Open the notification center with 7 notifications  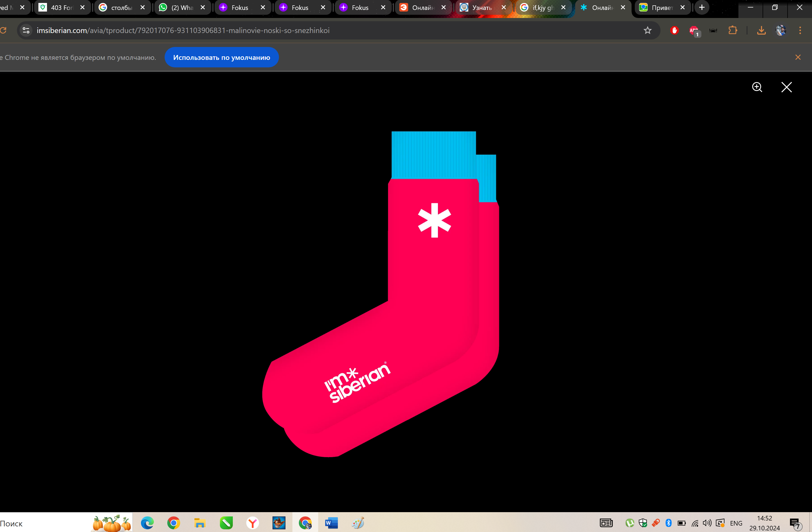pos(795,523)
